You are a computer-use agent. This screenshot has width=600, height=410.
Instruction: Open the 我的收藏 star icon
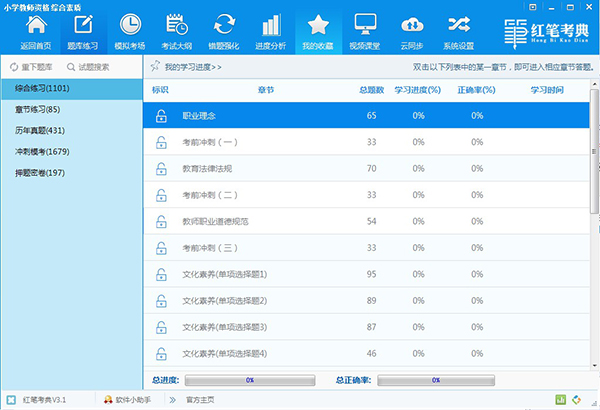[x=318, y=27]
